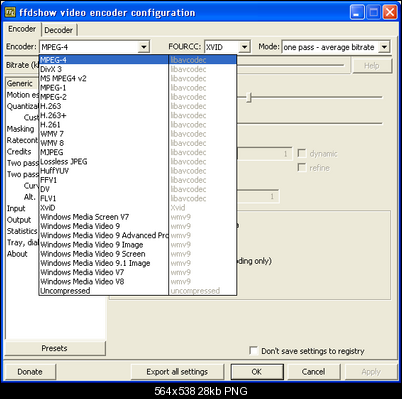
Task: Pick Windows Media Screen V7
Action: coord(138,217)
